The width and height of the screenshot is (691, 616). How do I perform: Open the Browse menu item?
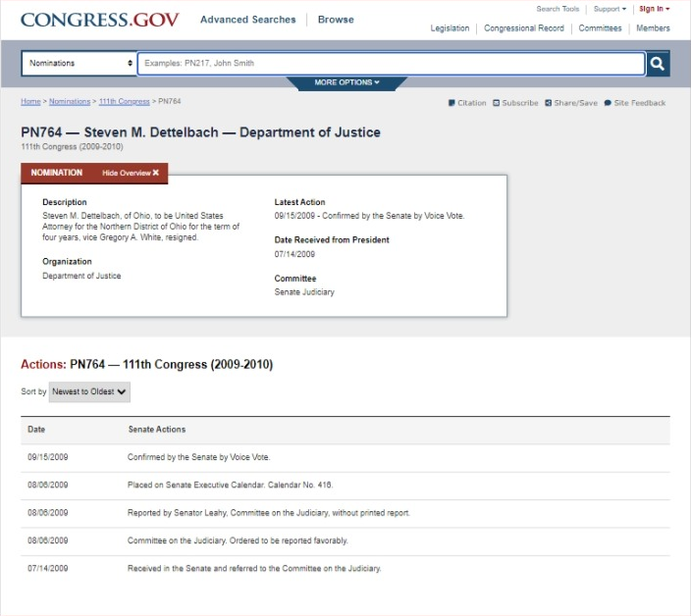click(x=336, y=20)
